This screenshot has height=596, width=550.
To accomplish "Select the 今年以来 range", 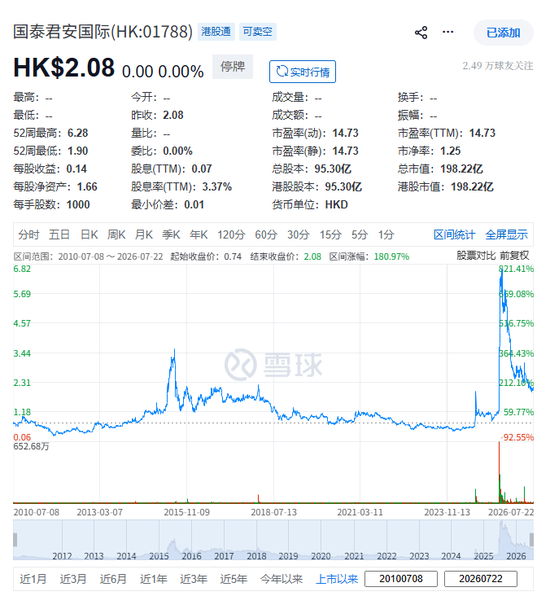I will tap(282, 579).
